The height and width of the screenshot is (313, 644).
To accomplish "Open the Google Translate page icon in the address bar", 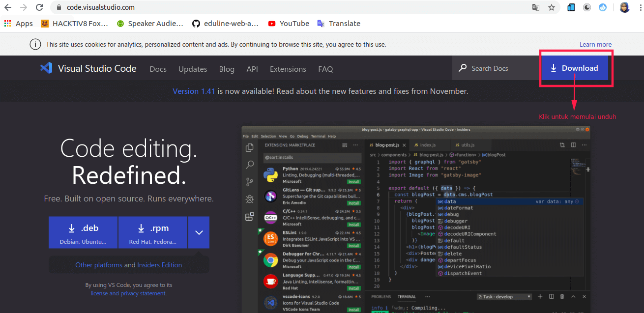I will [536, 7].
